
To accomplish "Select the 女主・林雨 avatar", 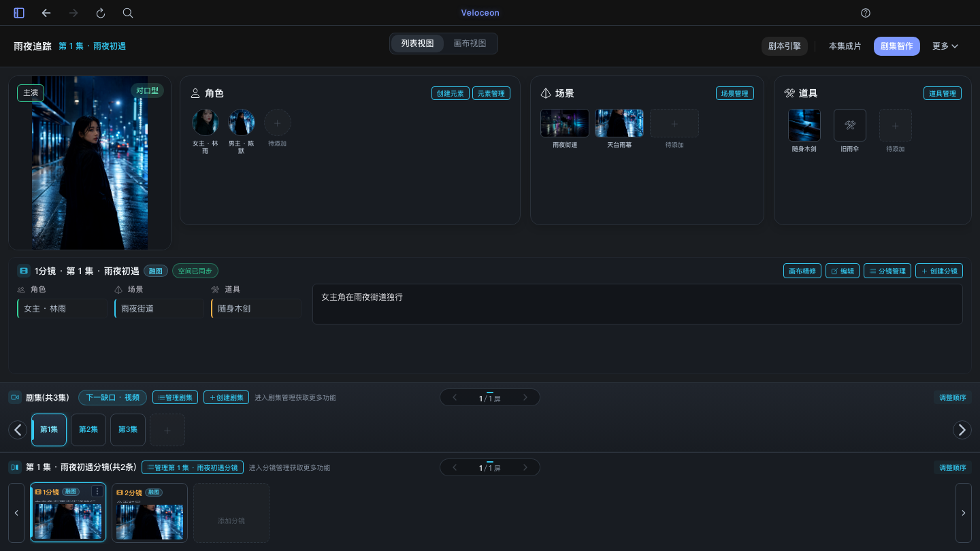I will [x=206, y=122].
